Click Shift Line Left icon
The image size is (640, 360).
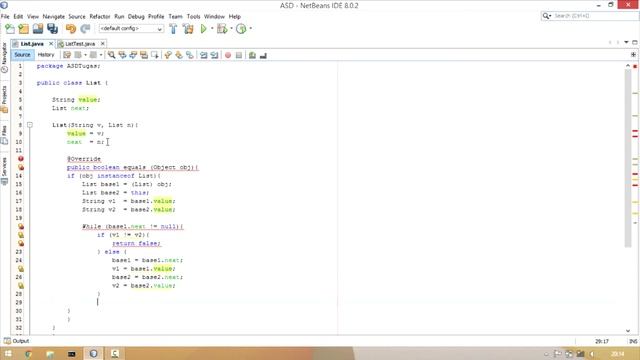tap(203, 55)
